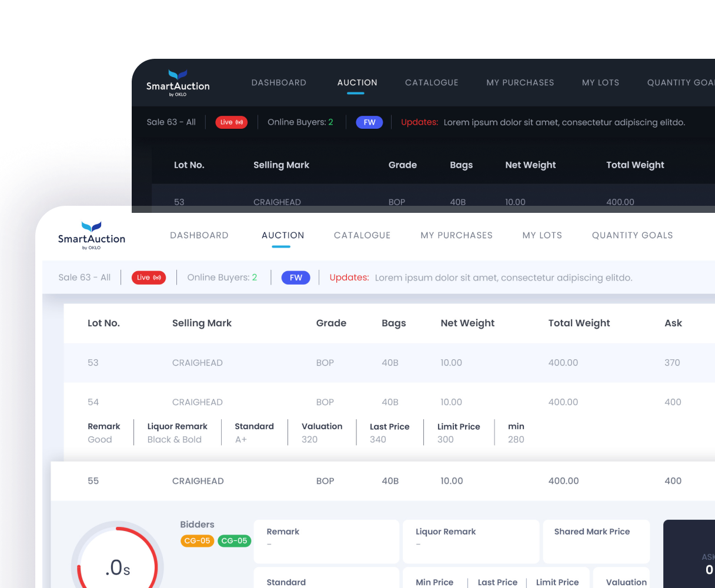Image resolution: width=715 pixels, height=588 pixels.
Task: Click the Bidders label
Action: click(x=197, y=524)
